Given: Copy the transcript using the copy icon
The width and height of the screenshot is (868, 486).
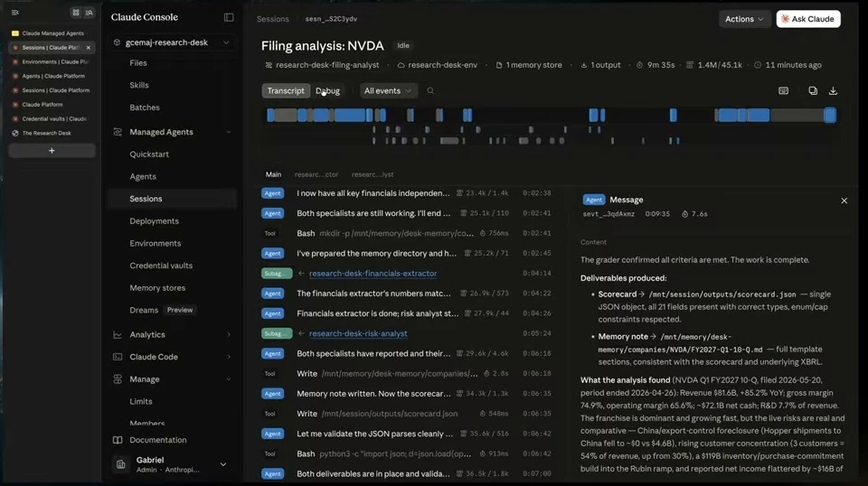Looking at the screenshot, I should pyautogui.click(x=813, y=90).
